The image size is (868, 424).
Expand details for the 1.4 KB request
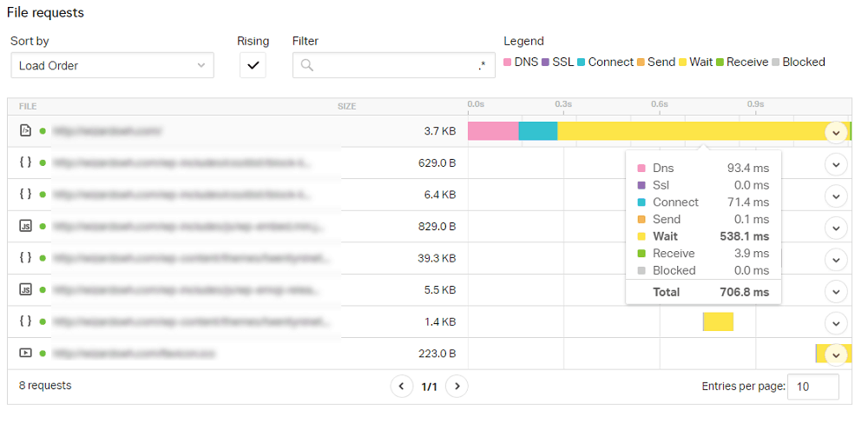(x=837, y=322)
